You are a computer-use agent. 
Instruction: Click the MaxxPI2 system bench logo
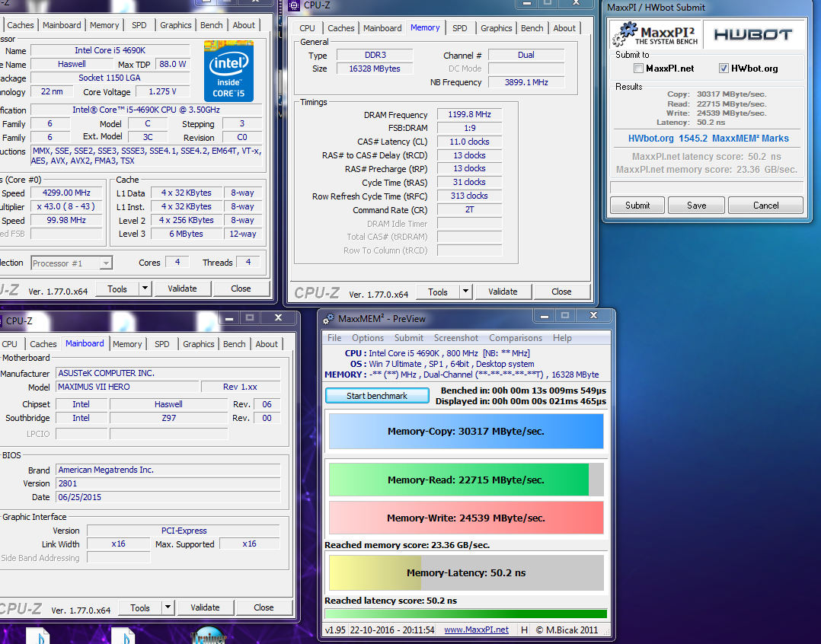point(655,34)
